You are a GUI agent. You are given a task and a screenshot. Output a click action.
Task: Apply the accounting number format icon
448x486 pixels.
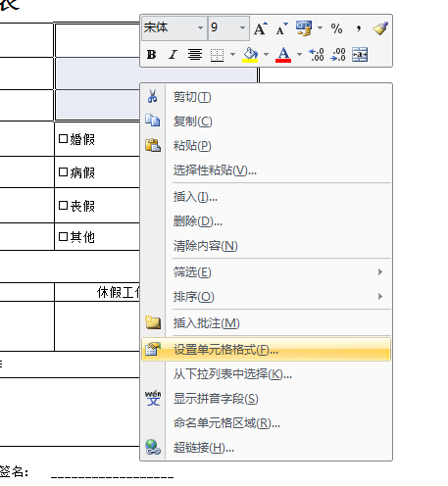[x=304, y=28]
